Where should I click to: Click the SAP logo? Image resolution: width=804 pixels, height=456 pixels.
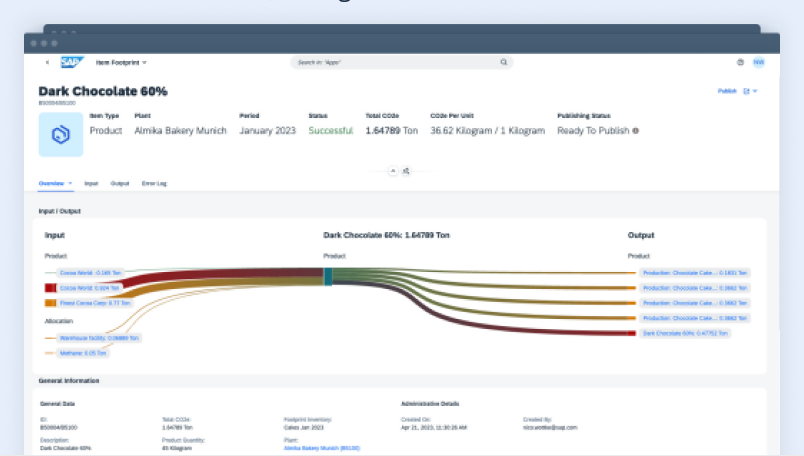pos(70,62)
